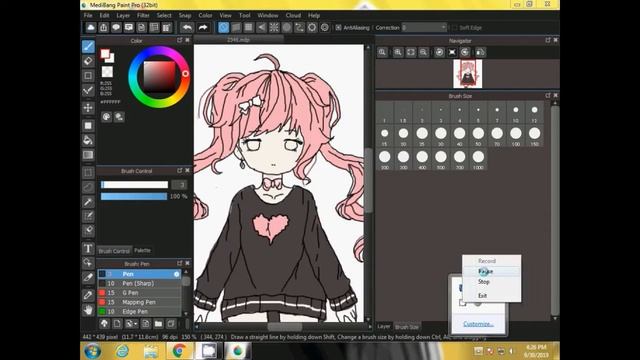Switch to the Layer tab
The image size is (640, 360).
coord(384,327)
